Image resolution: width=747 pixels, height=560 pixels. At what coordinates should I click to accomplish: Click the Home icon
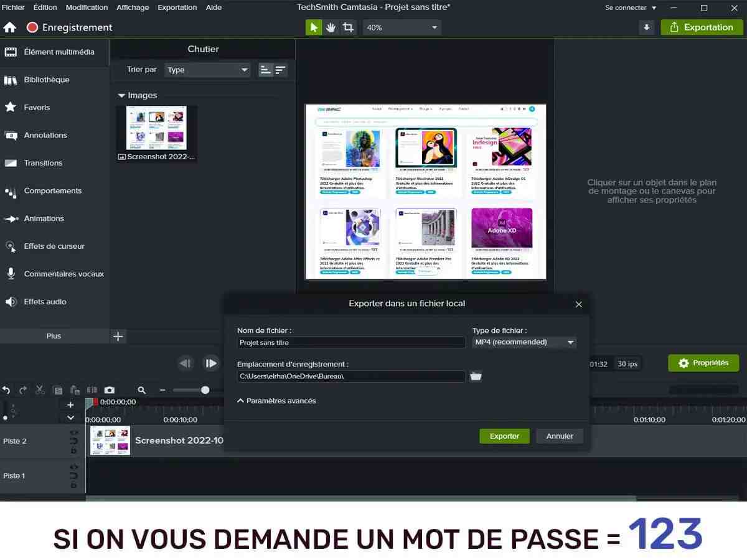click(9, 27)
